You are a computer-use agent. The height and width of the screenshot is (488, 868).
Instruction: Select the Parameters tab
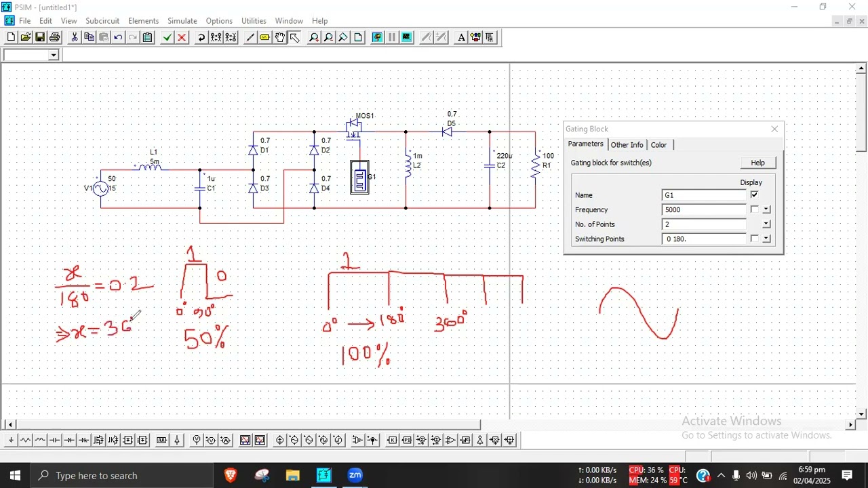click(585, 144)
